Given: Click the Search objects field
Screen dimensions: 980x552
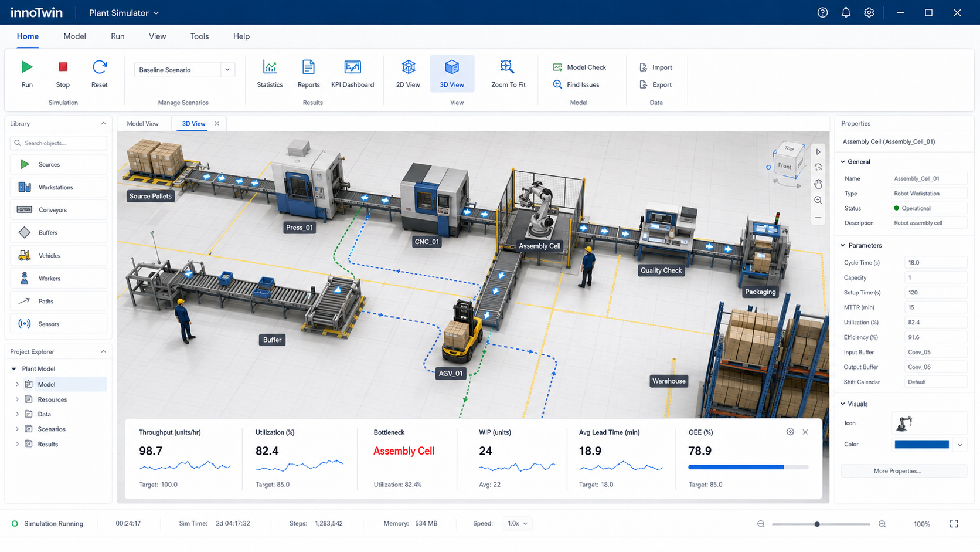Looking at the screenshot, I should pyautogui.click(x=59, y=143).
